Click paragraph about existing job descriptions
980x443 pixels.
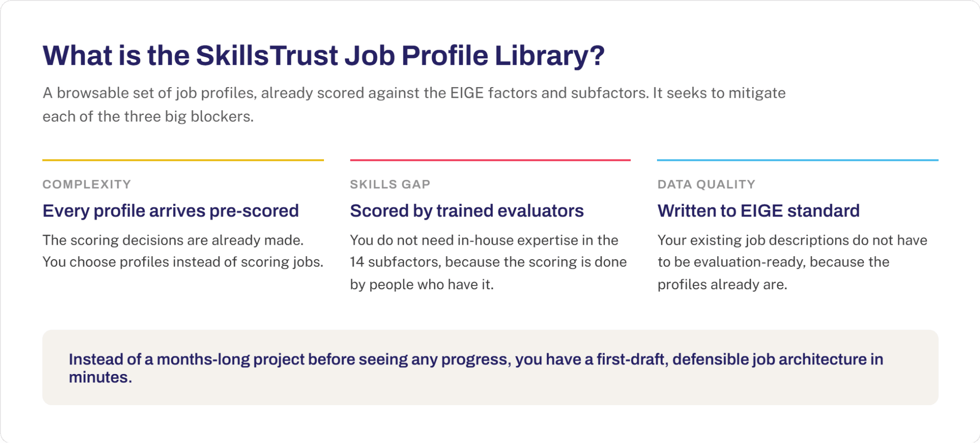(x=792, y=262)
